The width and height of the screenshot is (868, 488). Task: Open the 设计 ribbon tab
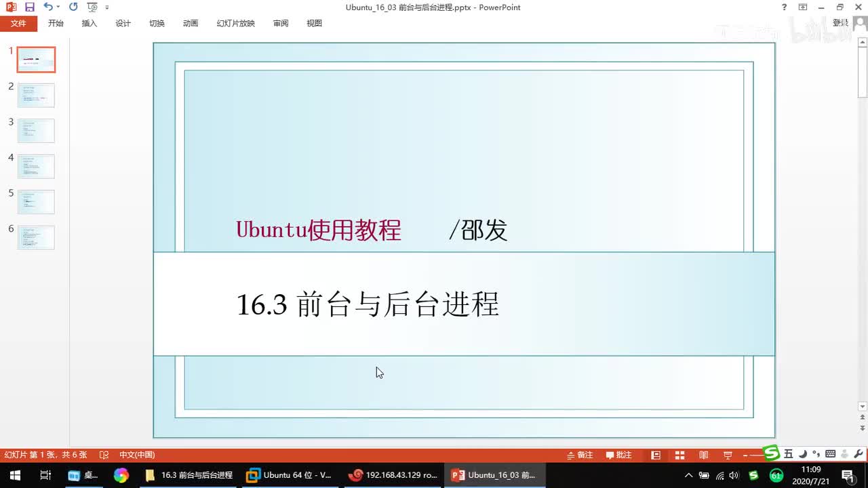123,23
